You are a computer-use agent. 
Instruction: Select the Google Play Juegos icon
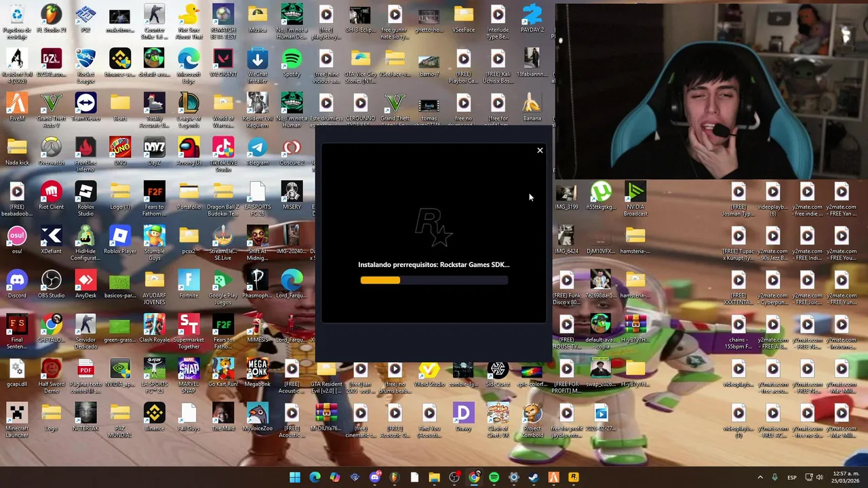point(223,286)
